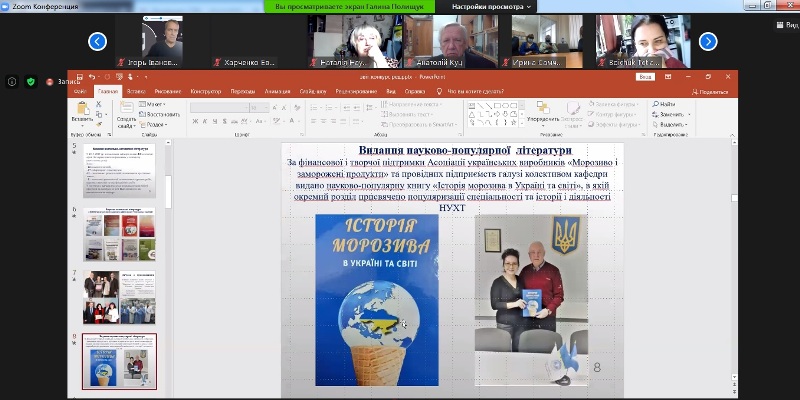Activate the Format Painter brush icon
Image resolution: width=800 pixels, height=400 pixels.
pos(98,124)
